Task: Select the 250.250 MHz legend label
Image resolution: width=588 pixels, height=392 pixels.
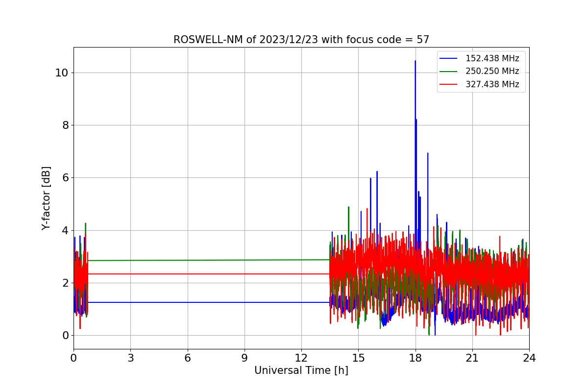Action: pos(492,72)
